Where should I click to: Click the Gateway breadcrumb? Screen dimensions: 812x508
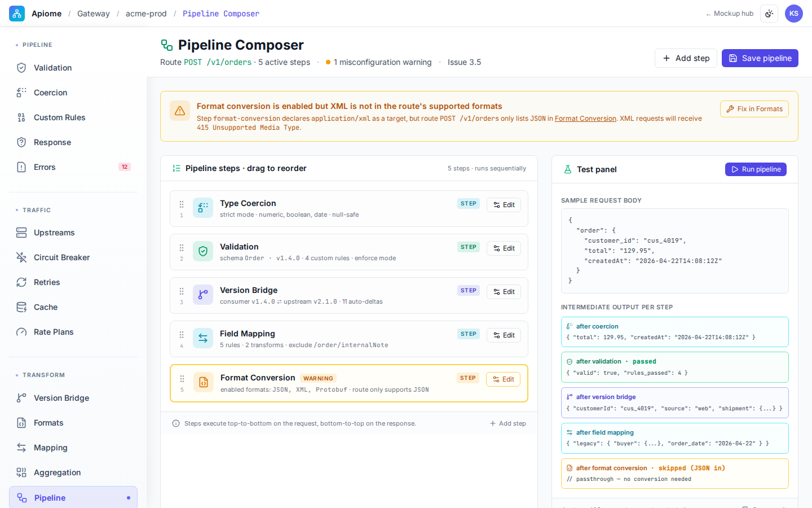(94, 14)
